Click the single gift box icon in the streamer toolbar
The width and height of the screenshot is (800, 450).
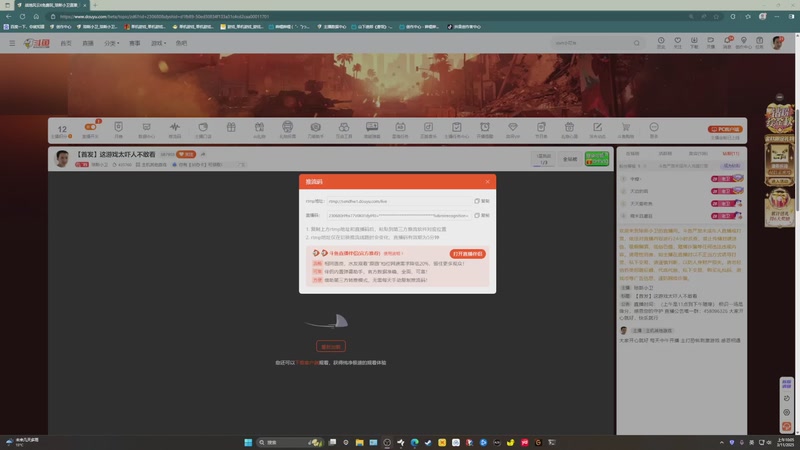coord(231,128)
